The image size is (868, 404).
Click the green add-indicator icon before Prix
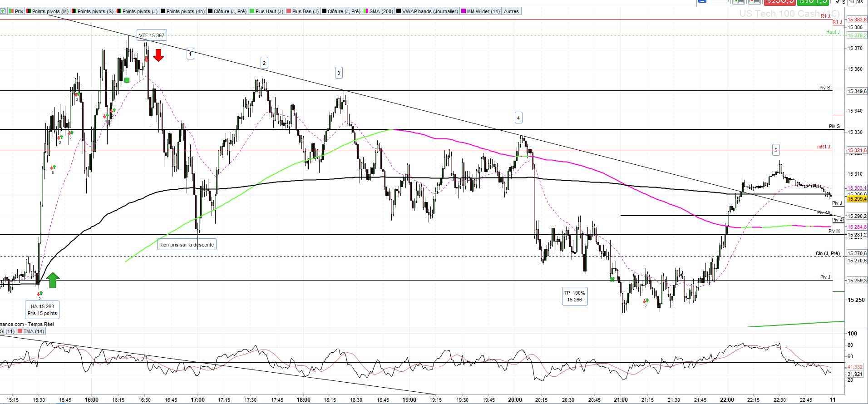2,11
